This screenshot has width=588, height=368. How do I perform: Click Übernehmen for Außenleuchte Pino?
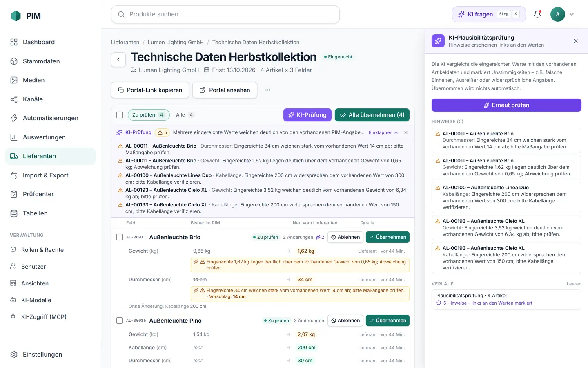click(388, 321)
